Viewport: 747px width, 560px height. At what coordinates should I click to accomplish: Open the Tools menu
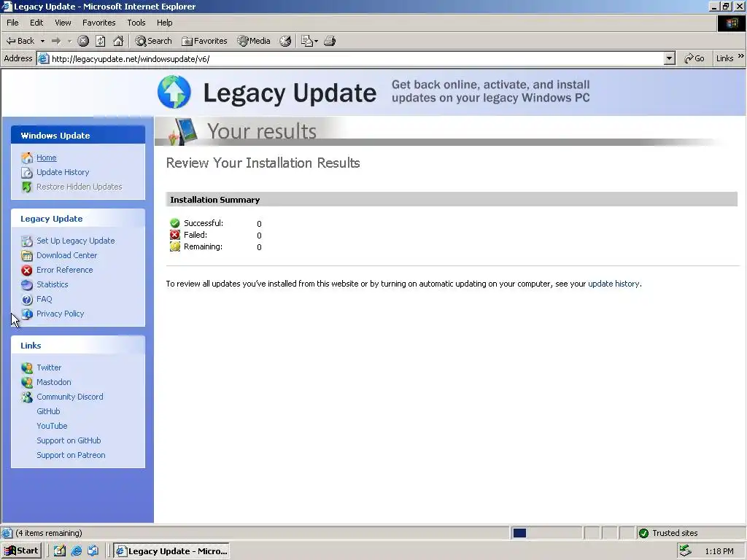point(136,23)
